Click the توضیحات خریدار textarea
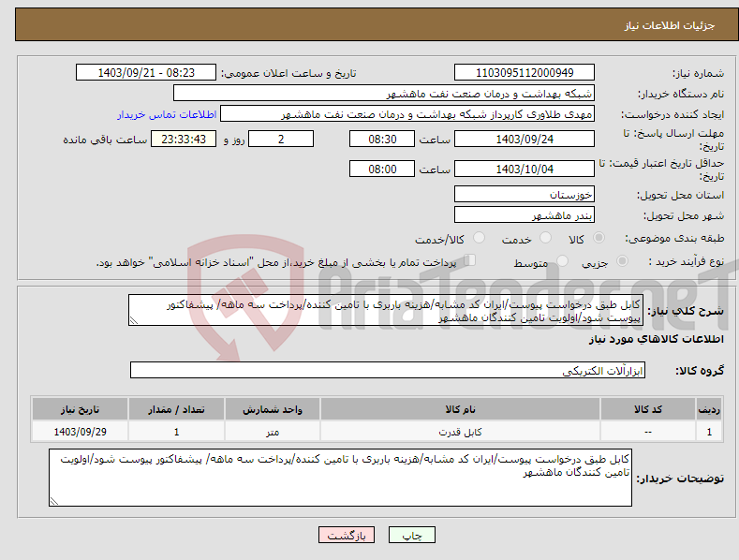Image resolution: width=739 pixels, height=560 pixels. click(340, 478)
